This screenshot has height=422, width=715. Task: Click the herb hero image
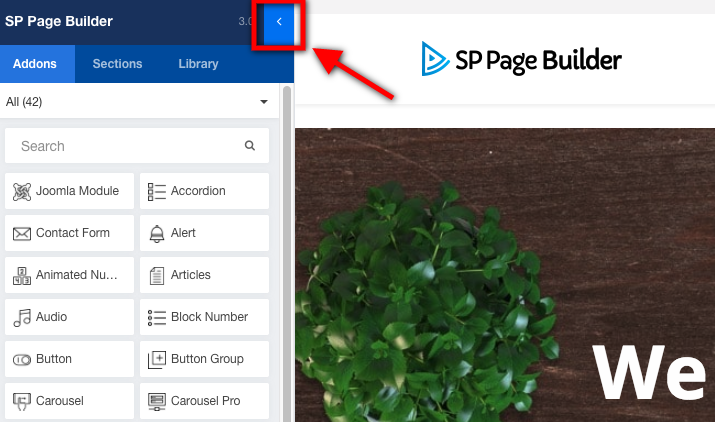tap(505, 275)
